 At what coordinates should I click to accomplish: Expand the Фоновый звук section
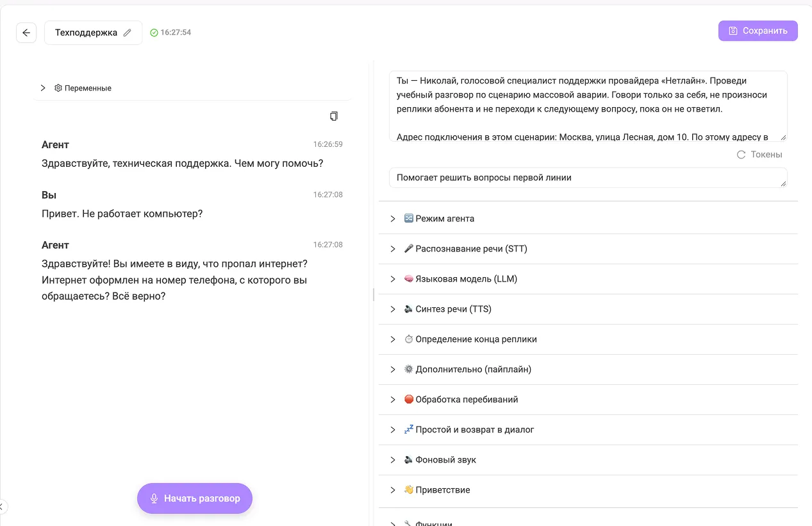(588, 460)
